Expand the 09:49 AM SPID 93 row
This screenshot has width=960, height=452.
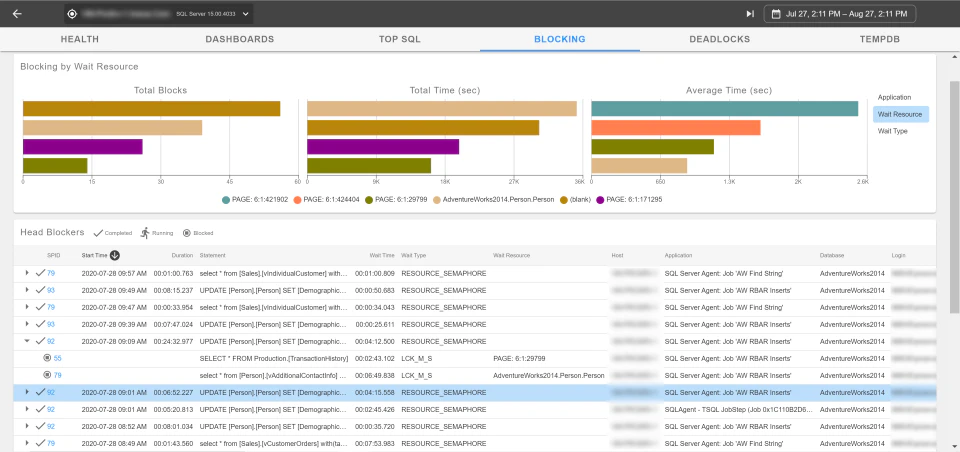(x=27, y=290)
